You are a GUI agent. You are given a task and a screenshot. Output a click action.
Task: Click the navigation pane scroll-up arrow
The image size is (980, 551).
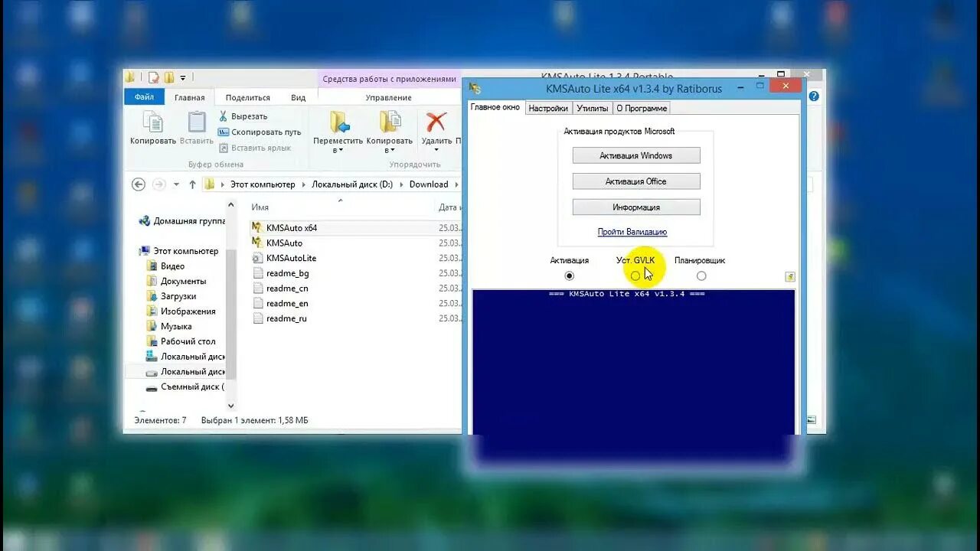pos(232,205)
